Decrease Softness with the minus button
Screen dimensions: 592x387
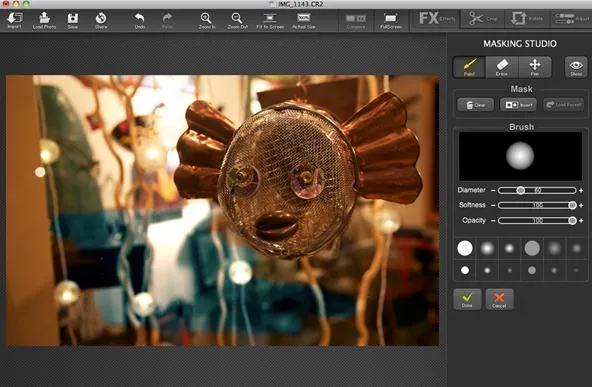(x=493, y=205)
